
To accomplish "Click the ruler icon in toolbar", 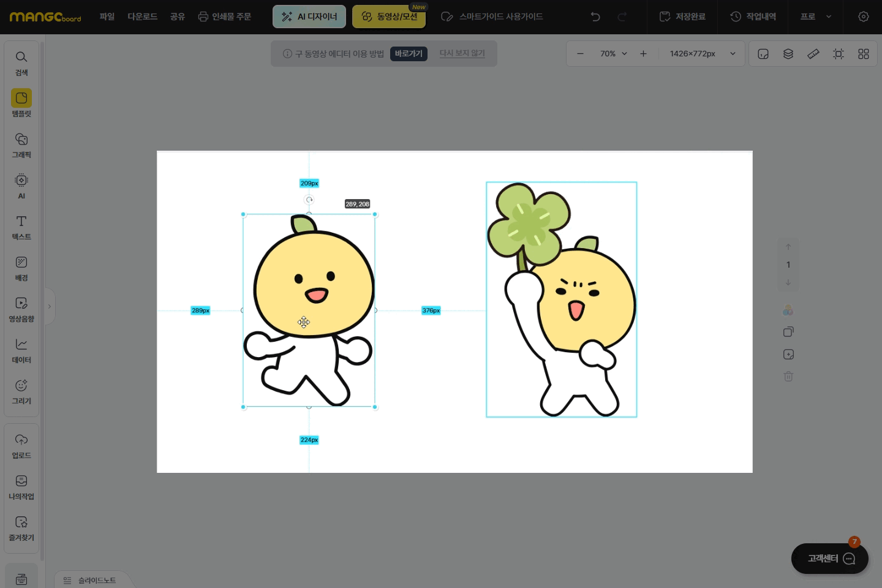I will tap(813, 54).
